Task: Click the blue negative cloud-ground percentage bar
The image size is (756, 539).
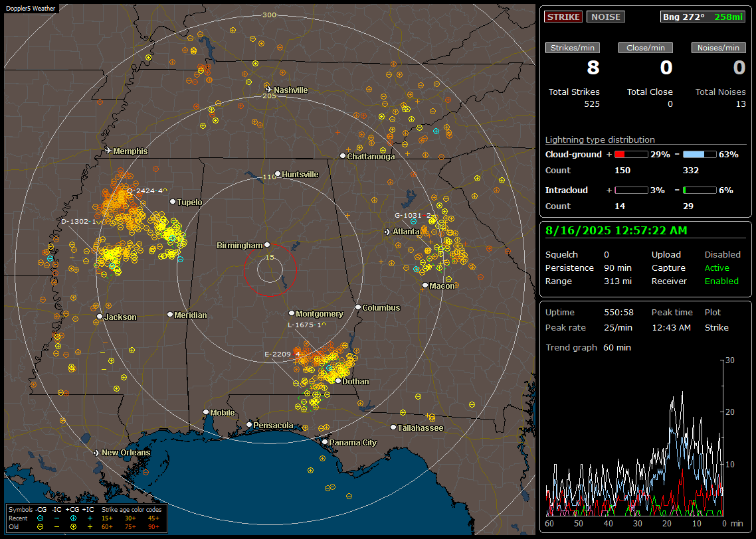Action: pyautogui.click(x=700, y=154)
